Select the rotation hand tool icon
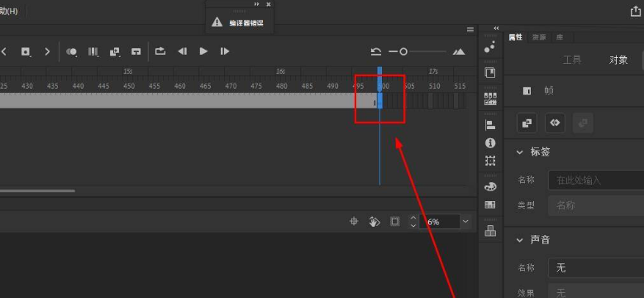This screenshot has height=298, width=644. tap(374, 222)
